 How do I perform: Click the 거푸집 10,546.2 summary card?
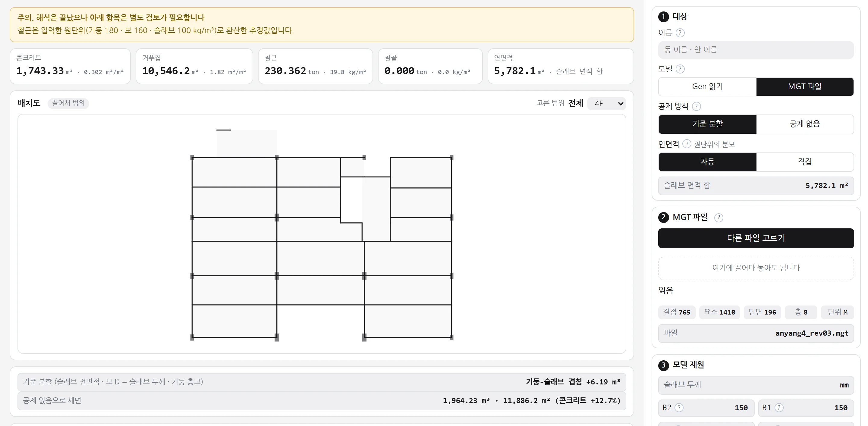click(194, 66)
